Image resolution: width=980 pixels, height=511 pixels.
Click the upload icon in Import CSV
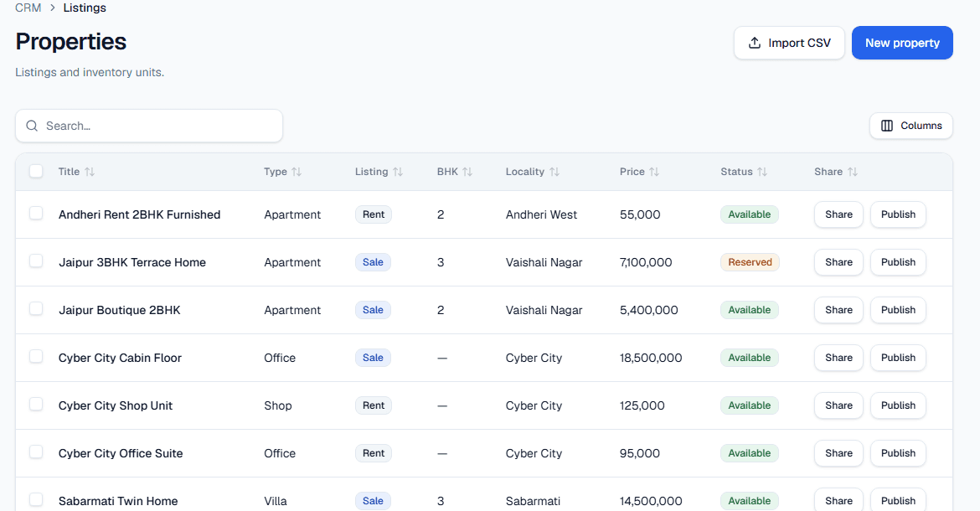tap(755, 43)
